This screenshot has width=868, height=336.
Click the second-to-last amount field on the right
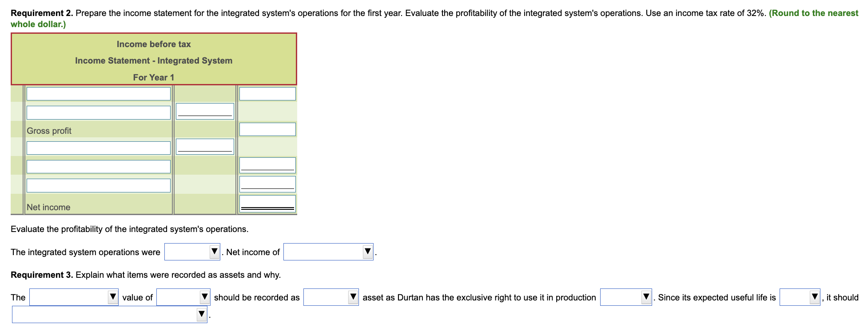[267, 183]
